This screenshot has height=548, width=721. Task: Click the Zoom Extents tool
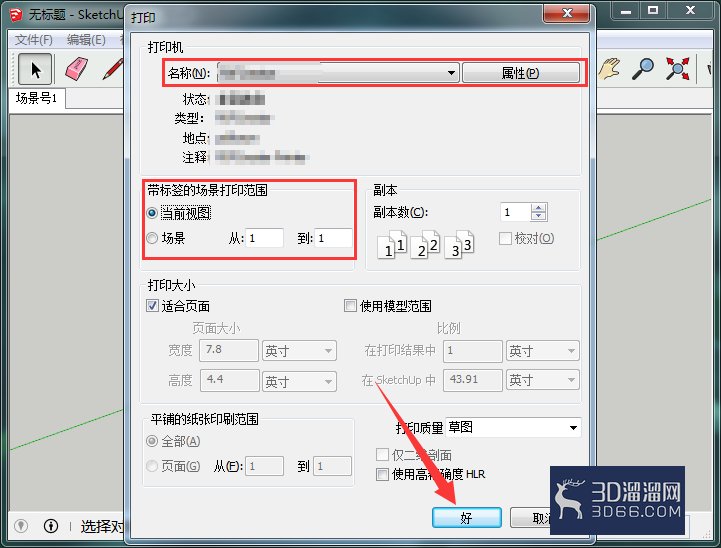point(677,69)
